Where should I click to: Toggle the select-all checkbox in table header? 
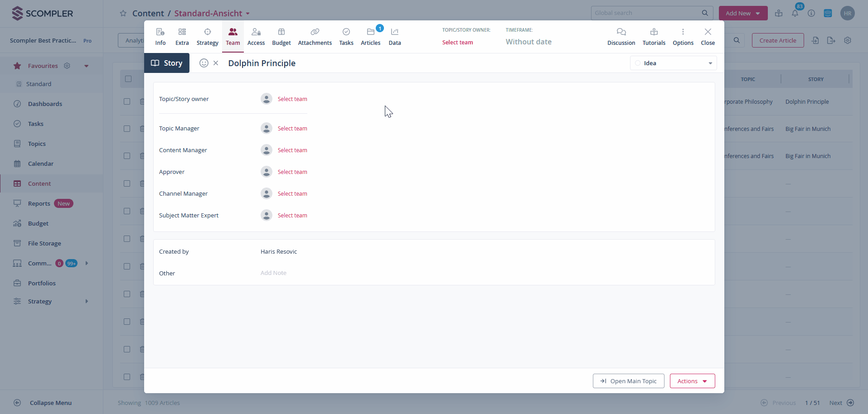point(128,79)
